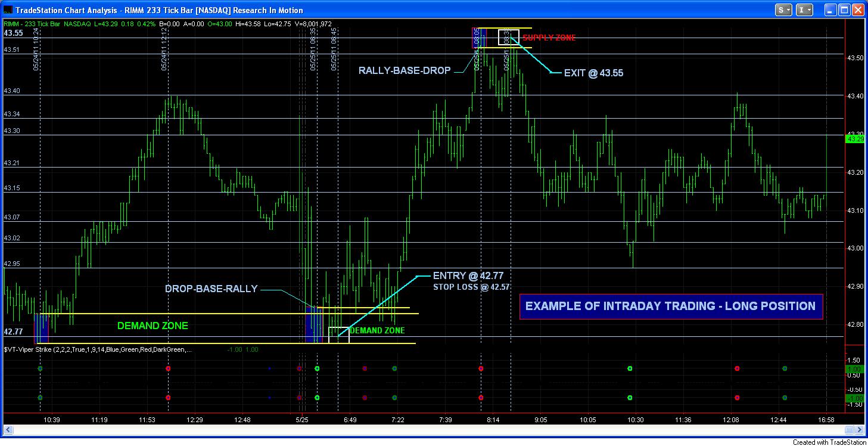This screenshot has height=446, width=868.
Task: Click the 7:22 time axis label
Action: [398, 420]
